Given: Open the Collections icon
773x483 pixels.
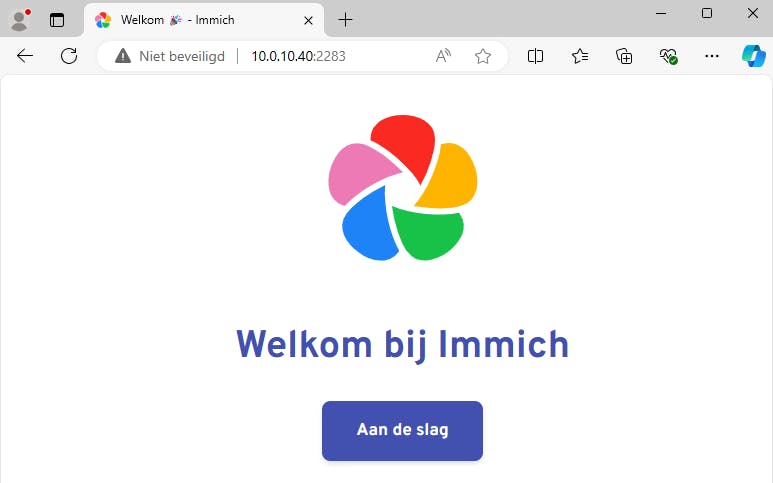Looking at the screenshot, I should click(624, 56).
